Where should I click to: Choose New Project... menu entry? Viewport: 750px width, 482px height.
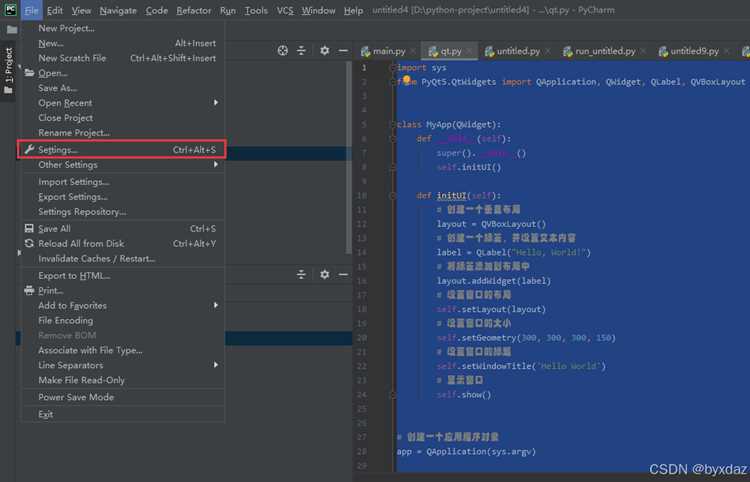(x=123, y=28)
